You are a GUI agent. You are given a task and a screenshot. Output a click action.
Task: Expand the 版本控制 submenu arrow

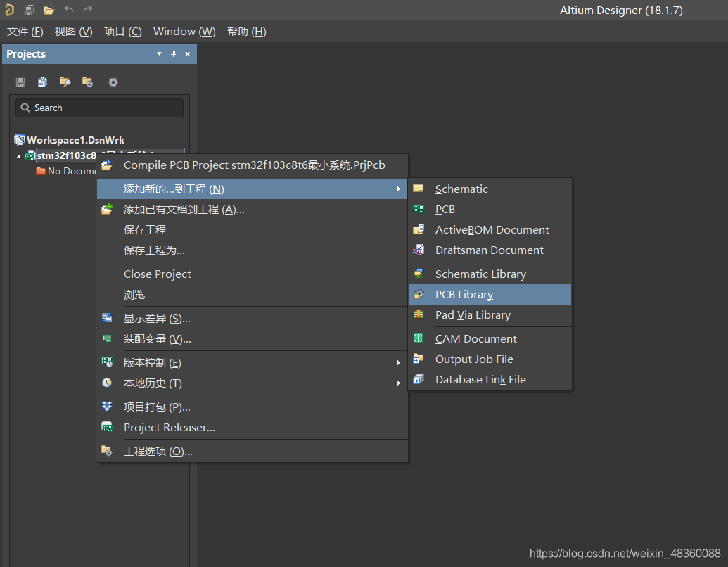point(398,363)
